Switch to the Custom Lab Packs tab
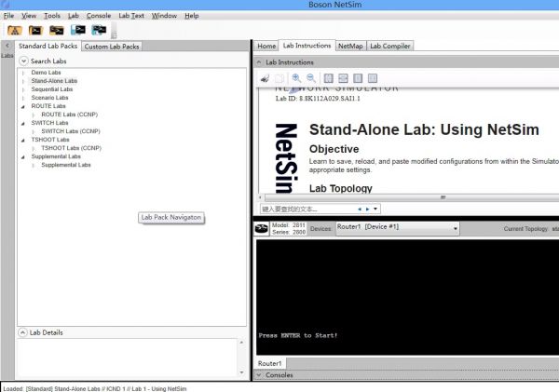Image resolution: width=559 pixels, height=392 pixels. 112,47
